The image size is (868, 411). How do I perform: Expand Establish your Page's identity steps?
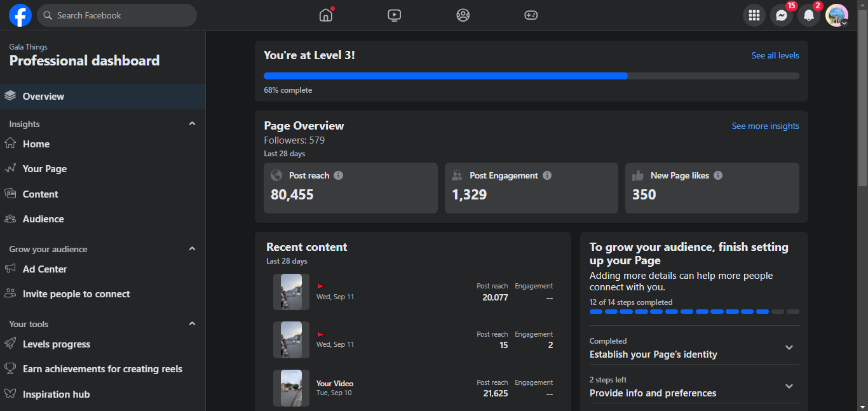tap(789, 347)
